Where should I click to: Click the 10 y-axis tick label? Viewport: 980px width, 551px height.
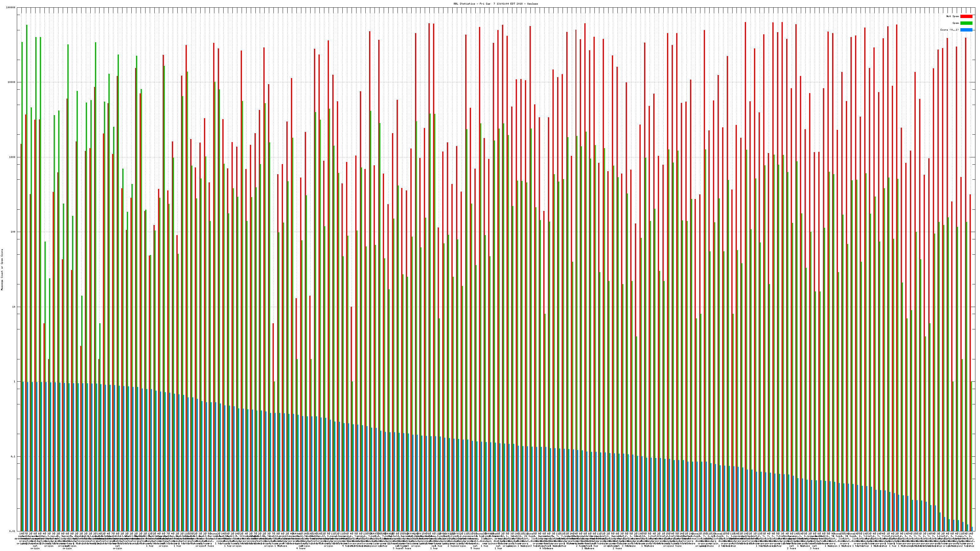point(14,307)
